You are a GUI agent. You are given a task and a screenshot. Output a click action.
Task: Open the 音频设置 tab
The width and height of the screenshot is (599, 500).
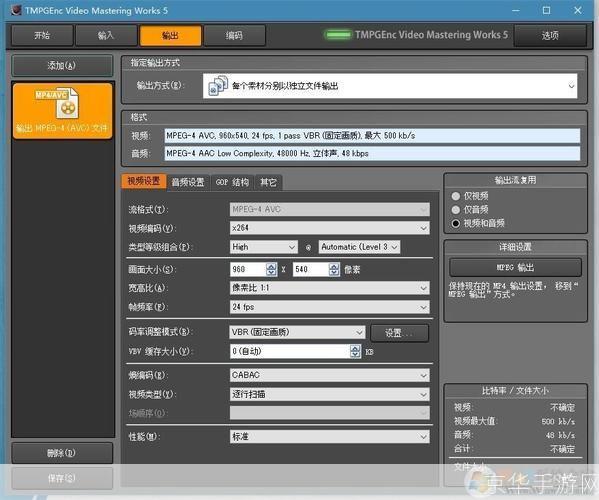tap(188, 182)
